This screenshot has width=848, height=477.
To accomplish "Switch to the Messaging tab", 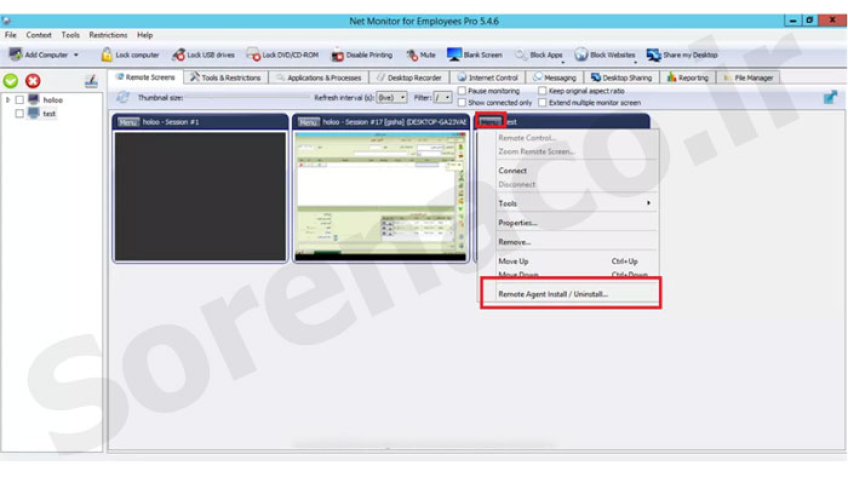I will click(554, 77).
